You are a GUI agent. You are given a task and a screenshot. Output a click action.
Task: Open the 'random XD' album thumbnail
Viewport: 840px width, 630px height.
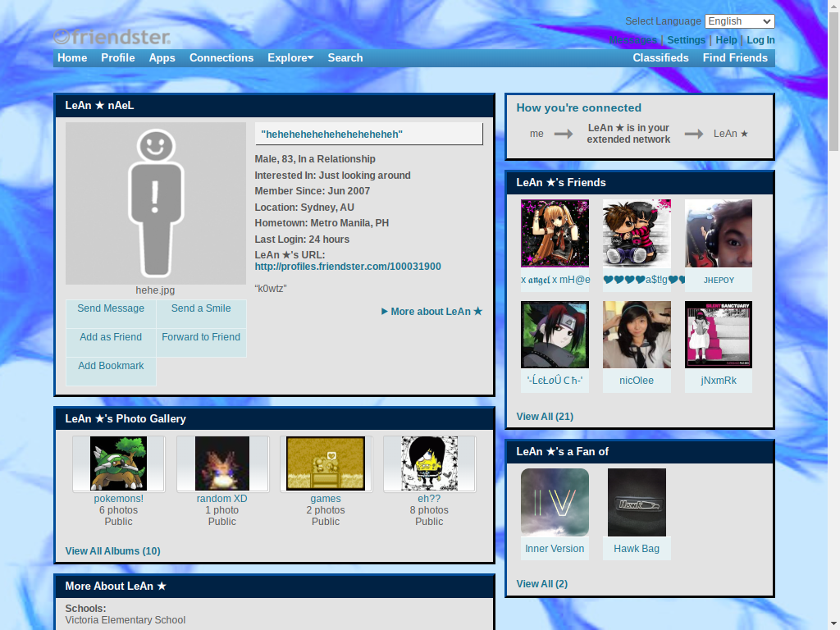click(x=221, y=463)
